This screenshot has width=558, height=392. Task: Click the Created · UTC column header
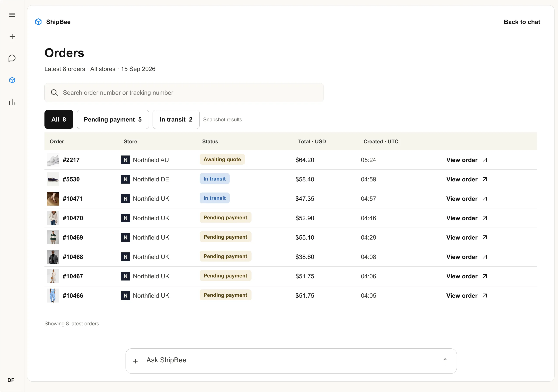[x=381, y=141]
